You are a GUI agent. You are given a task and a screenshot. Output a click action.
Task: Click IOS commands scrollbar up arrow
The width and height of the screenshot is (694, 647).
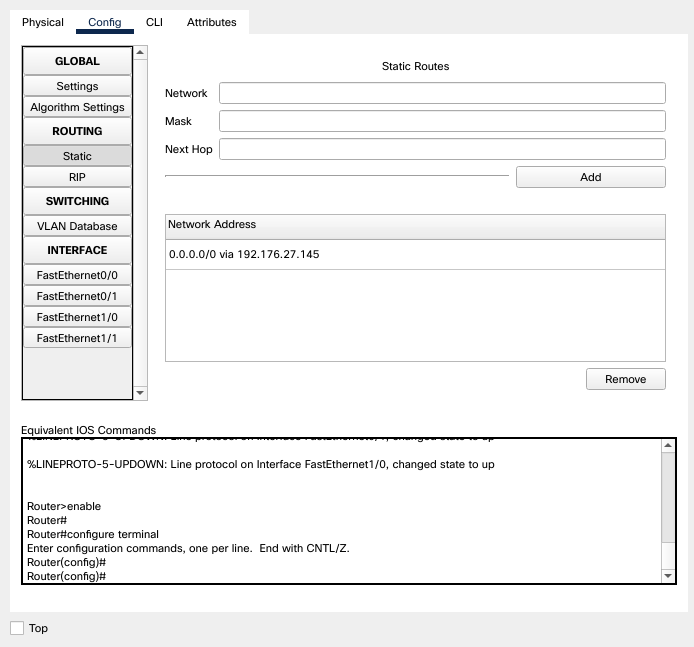point(668,445)
